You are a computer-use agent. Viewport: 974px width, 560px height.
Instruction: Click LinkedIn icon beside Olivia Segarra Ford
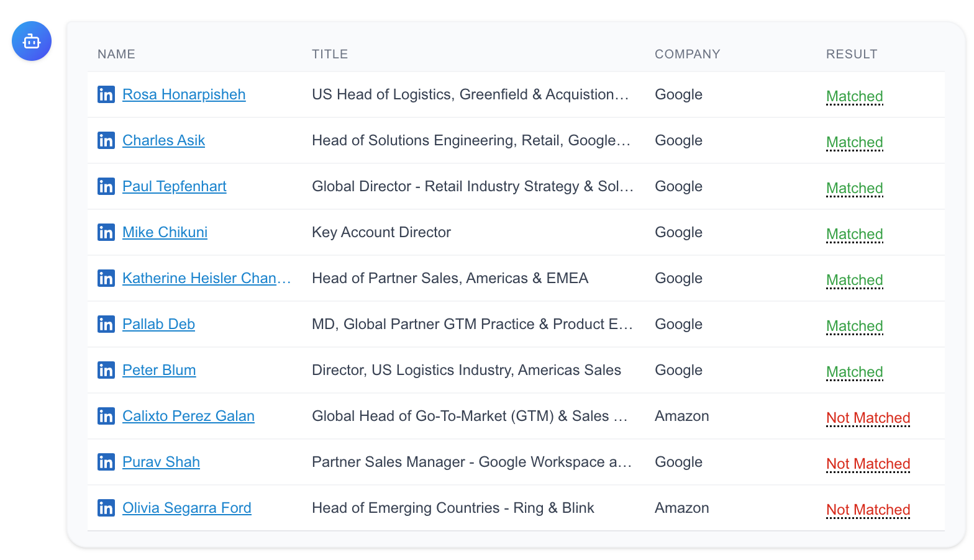click(106, 508)
